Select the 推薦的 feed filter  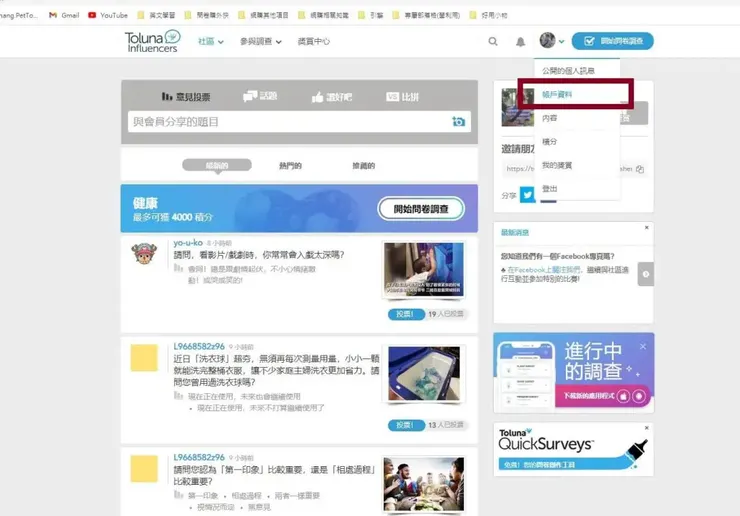[x=363, y=166]
